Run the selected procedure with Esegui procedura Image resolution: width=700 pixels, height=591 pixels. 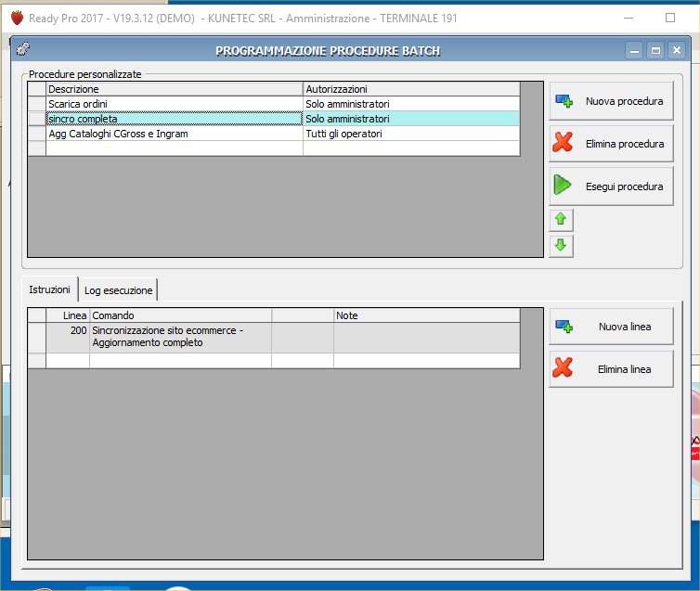[x=611, y=186]
